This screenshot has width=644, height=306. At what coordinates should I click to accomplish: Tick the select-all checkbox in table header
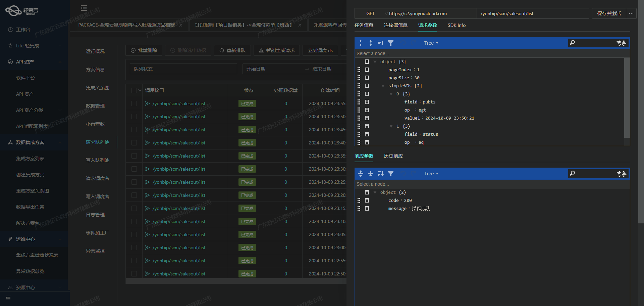134,90
